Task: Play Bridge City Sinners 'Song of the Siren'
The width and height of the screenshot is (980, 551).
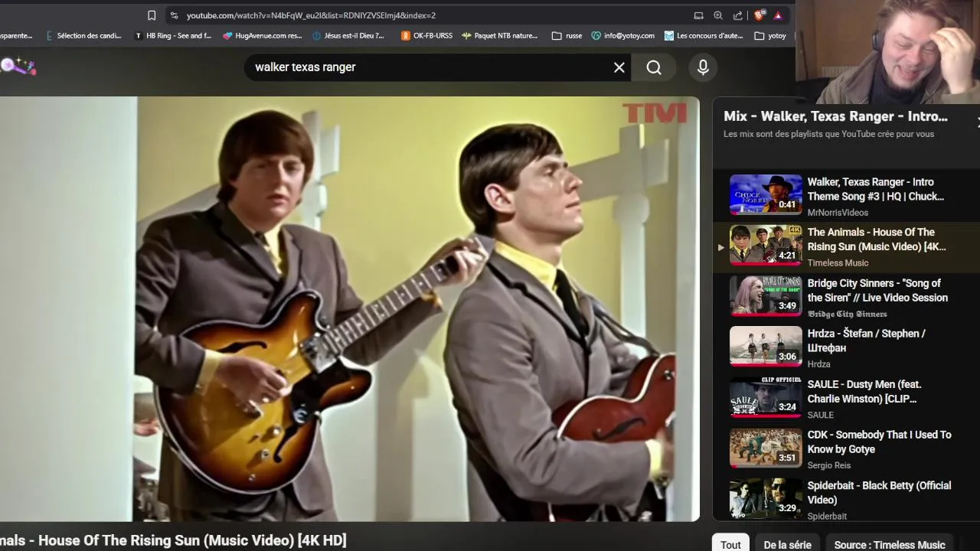Action: pyautogui.click(x=877, y=290)
